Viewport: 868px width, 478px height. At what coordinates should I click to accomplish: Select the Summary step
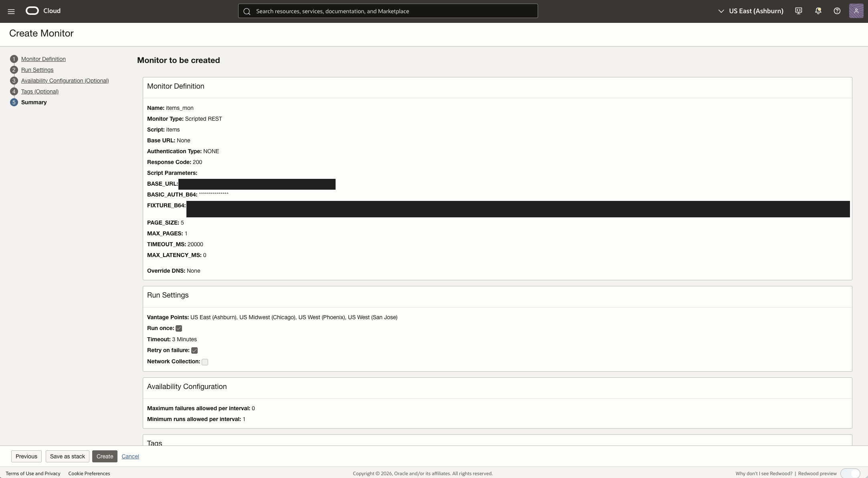coord(34,102)
